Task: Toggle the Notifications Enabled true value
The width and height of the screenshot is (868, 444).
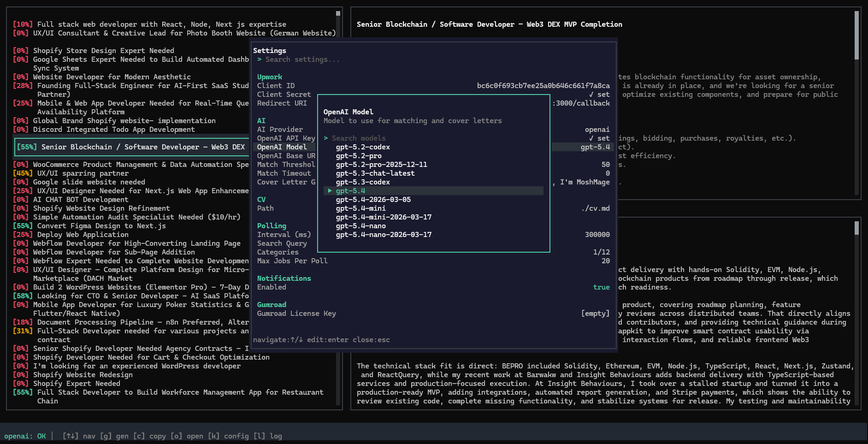Action: (601, 287)
